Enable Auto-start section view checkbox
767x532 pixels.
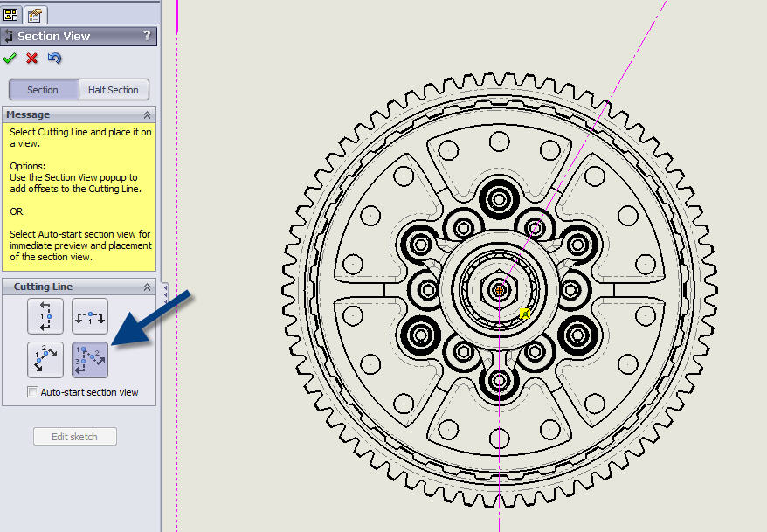coord(33,392)
